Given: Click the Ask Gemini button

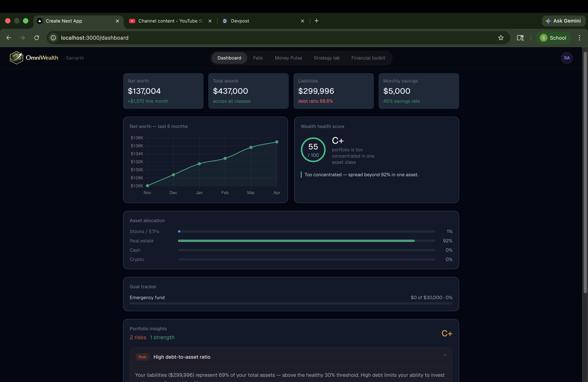Looking at the screenshot, I should point(563,21).
